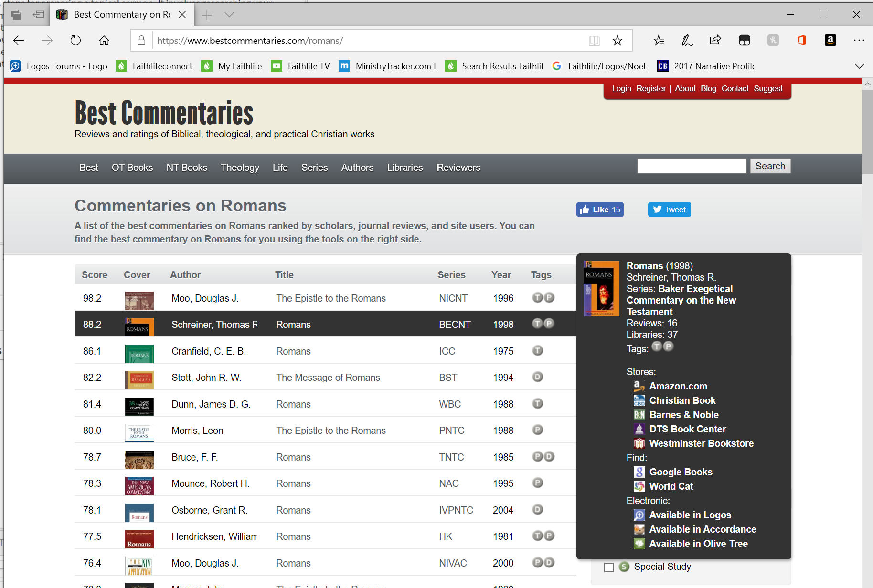Screen dimensions: 873x588
Task: Find the book on Google Books
Action: (x=681, y=472)
